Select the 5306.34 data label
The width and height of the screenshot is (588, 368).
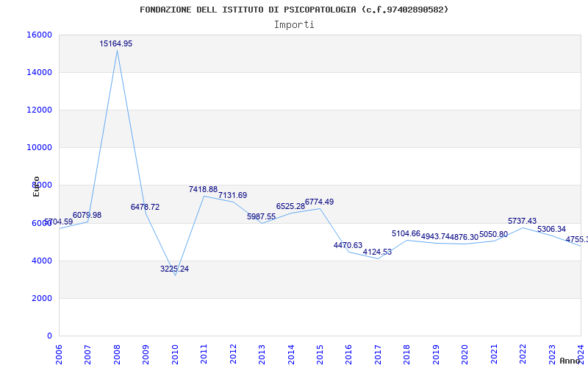click(x=552, y=230)
